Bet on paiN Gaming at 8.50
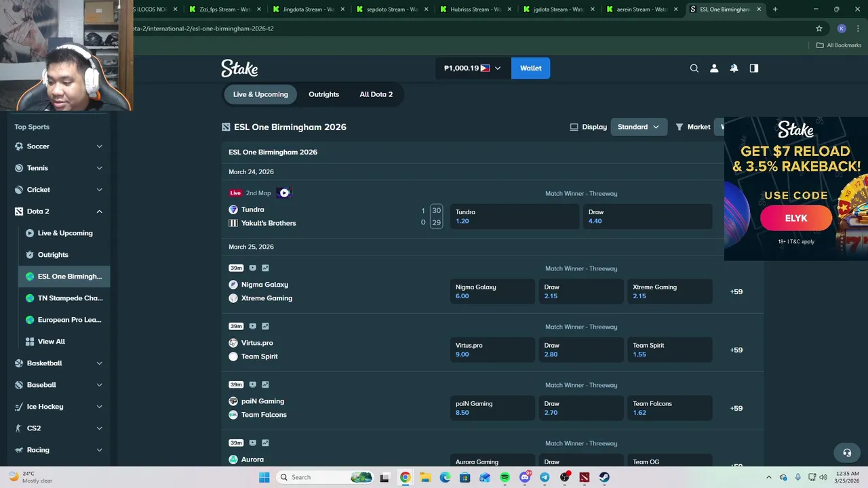This screenshot has height=488, width=868. [x=492, y=408]
